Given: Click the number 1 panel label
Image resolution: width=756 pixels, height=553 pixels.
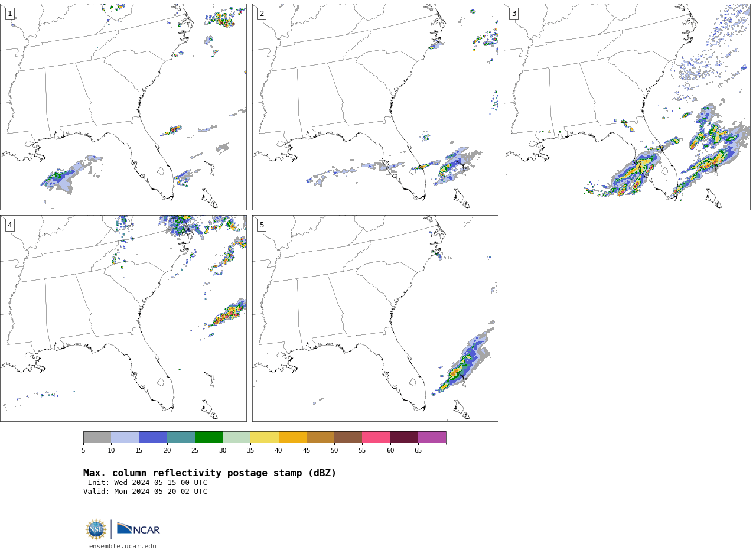Looking at the screenshot, I should pos(9,14).
